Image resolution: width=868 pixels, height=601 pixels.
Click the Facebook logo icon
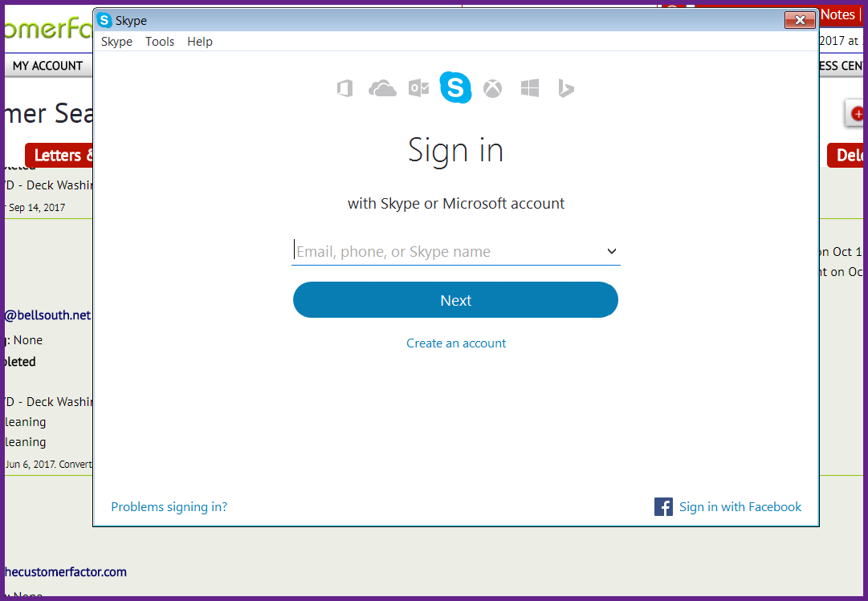663,506
